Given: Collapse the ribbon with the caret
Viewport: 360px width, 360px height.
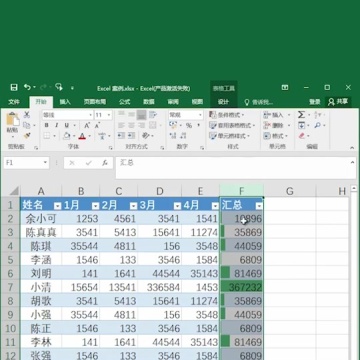Looking at the screenshot, I should [x=352, y=147].
